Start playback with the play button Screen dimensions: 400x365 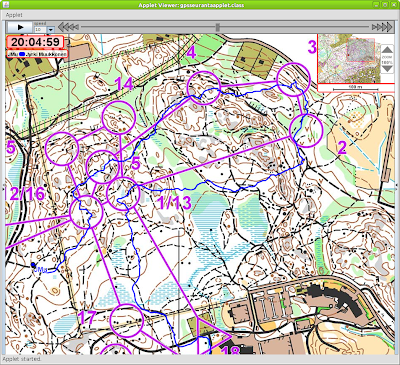(x=20, y=27)
